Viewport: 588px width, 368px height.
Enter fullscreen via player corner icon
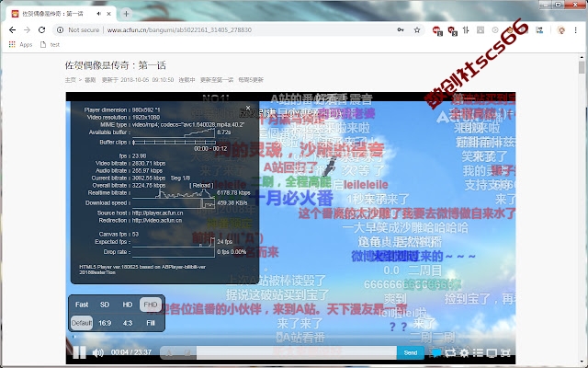tap(505, 352)
